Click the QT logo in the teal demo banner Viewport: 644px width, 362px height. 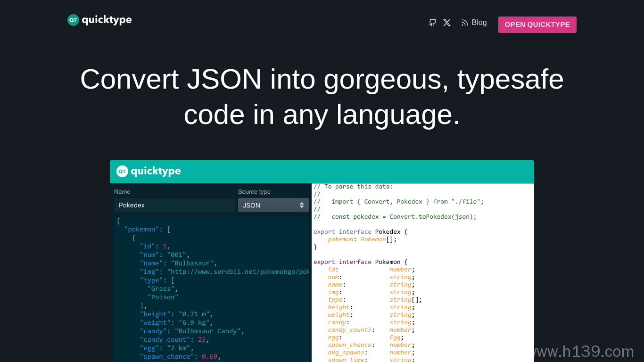point(122,171)
